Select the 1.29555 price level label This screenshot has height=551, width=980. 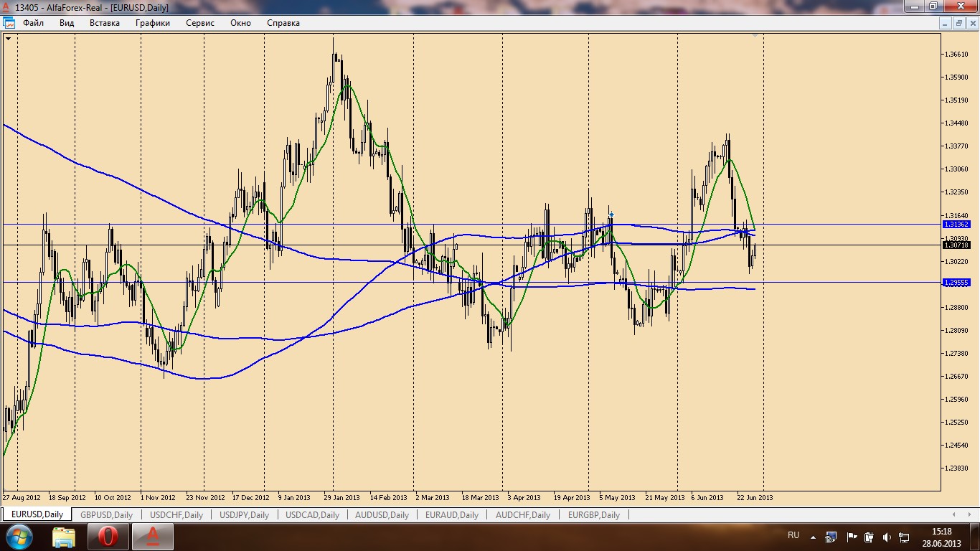(x=957, y=283)
